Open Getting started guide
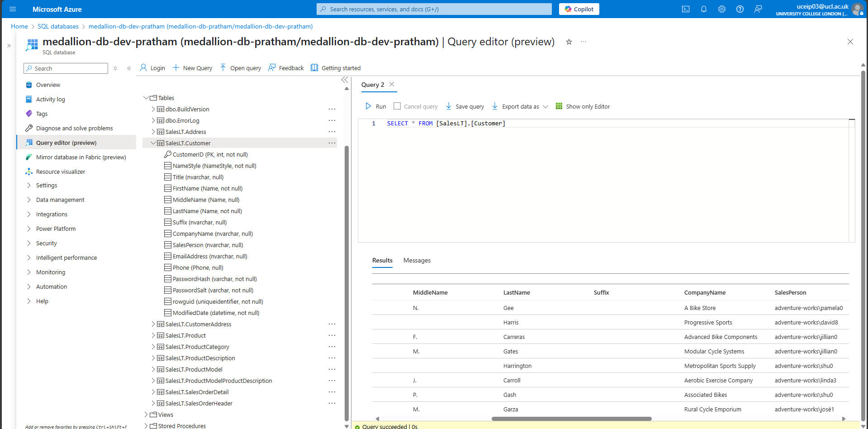The height and width of the screenshot is (429, 868). pos(336,68)
